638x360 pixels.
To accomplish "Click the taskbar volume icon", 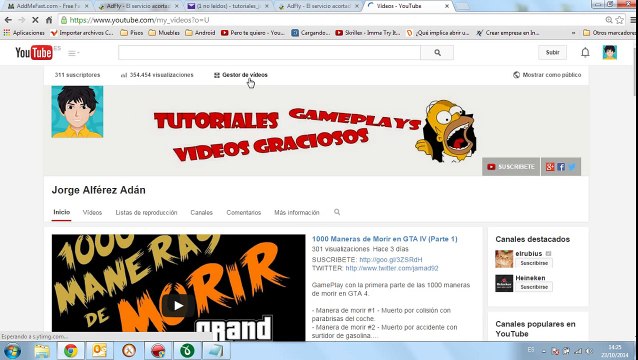I will 588,351.
